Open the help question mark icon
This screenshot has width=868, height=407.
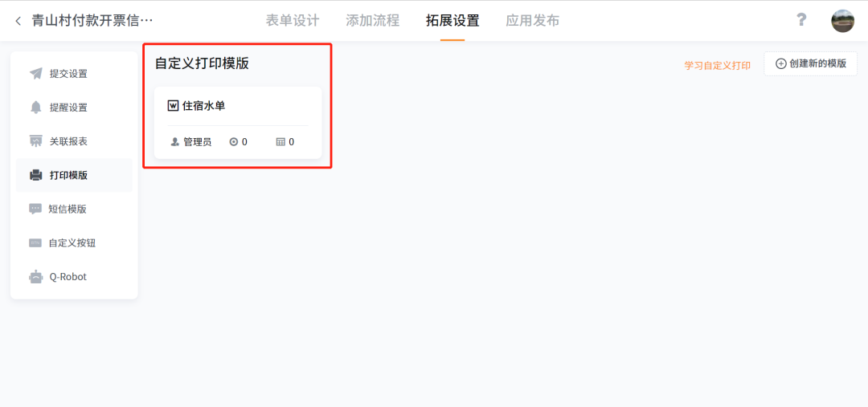(800, 20)
